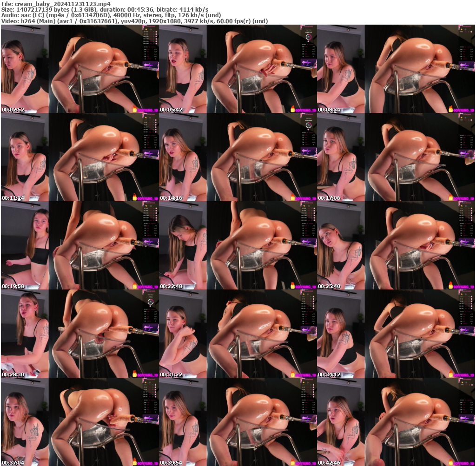Open the 00:34:12 frame
Screen dimensions: 476x466
(x=396, y=334)
